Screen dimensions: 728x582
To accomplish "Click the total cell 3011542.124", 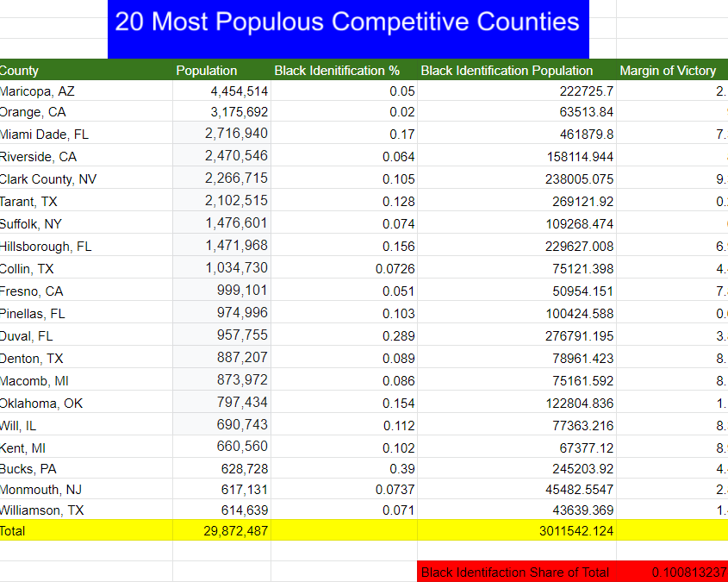I will [x=517, y=530].
